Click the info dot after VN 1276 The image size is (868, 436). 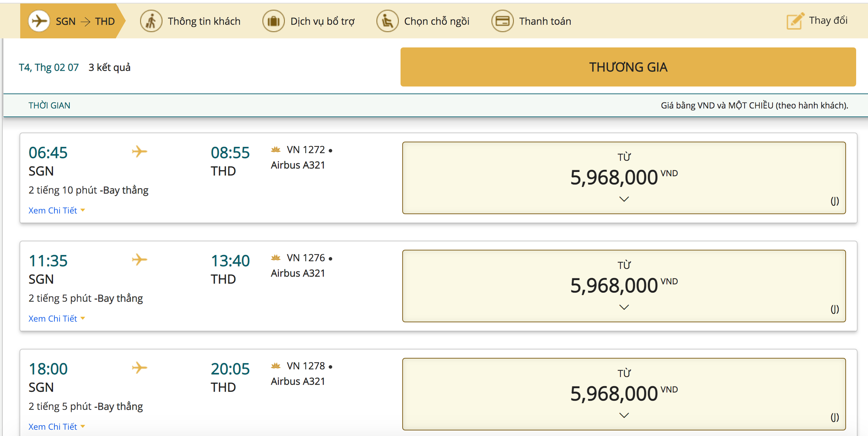point(330,259)
